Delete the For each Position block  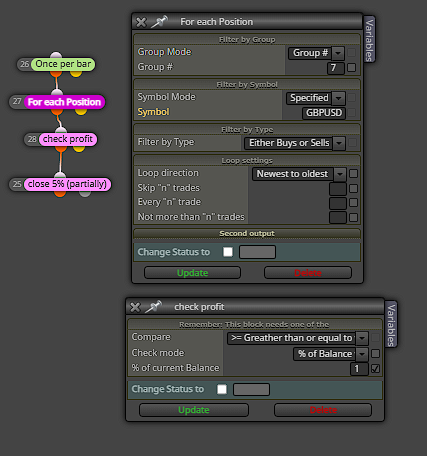(x=308, y=273)
